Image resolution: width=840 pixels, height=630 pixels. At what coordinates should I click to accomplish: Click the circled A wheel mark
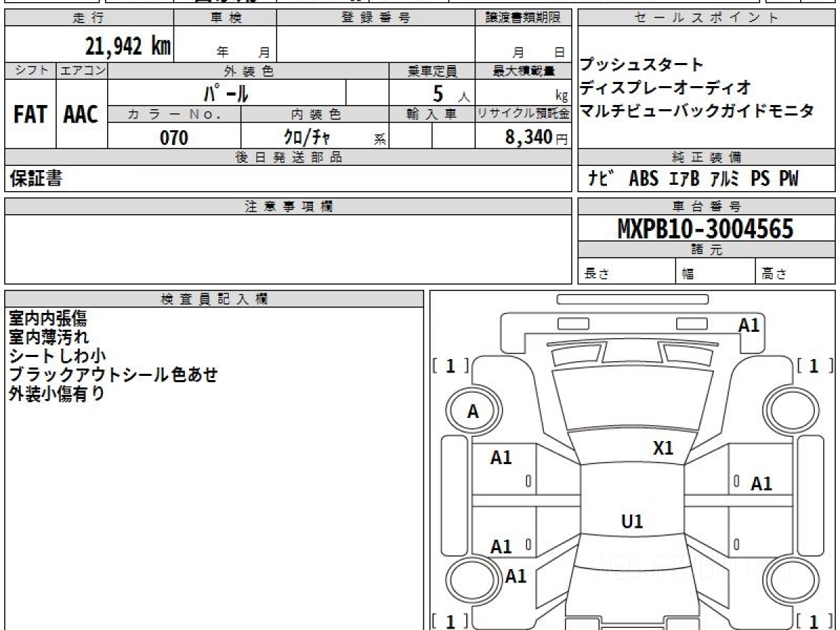pos(472,412)
